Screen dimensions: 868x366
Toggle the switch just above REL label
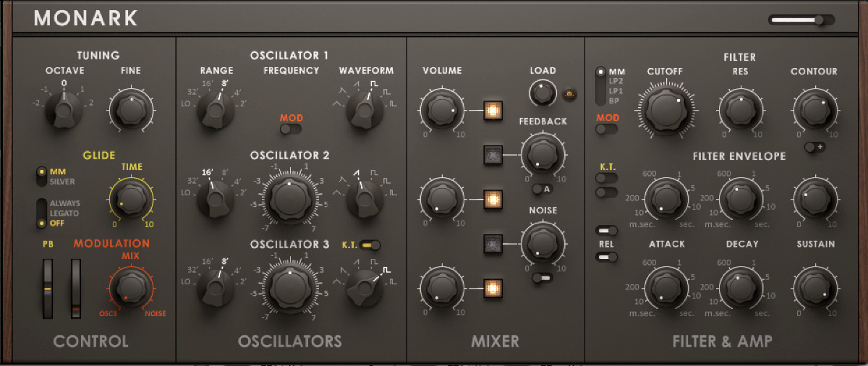[606, 231]
